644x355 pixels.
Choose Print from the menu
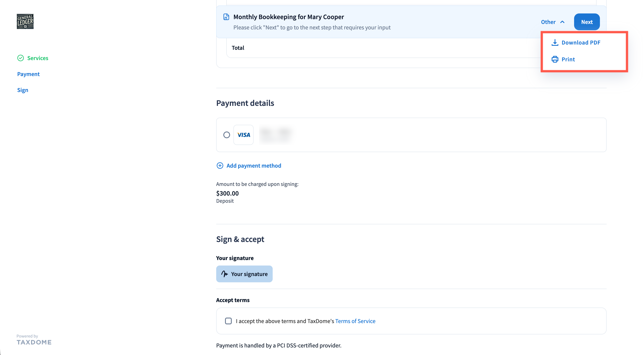(563, 59)
